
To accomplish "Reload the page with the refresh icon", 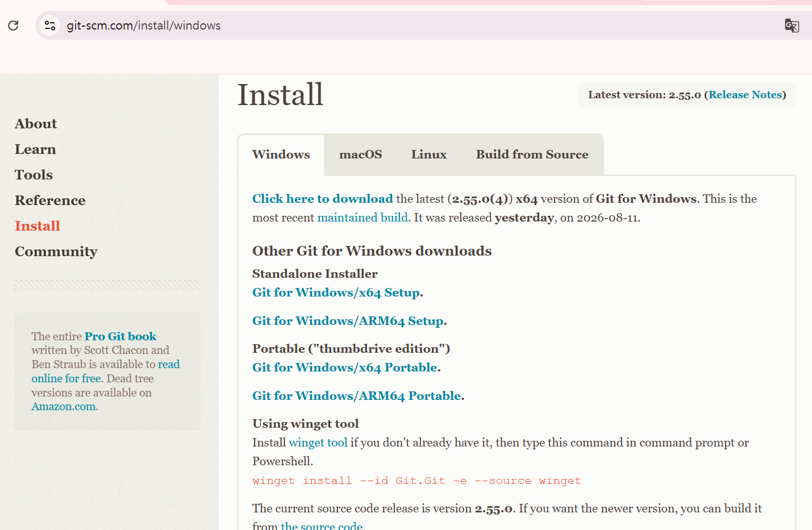I will 13,26.
